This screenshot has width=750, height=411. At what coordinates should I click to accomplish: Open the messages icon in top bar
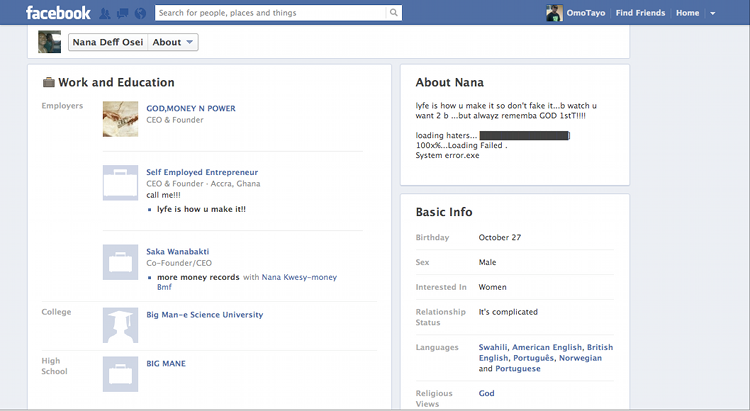pos(122,13)
